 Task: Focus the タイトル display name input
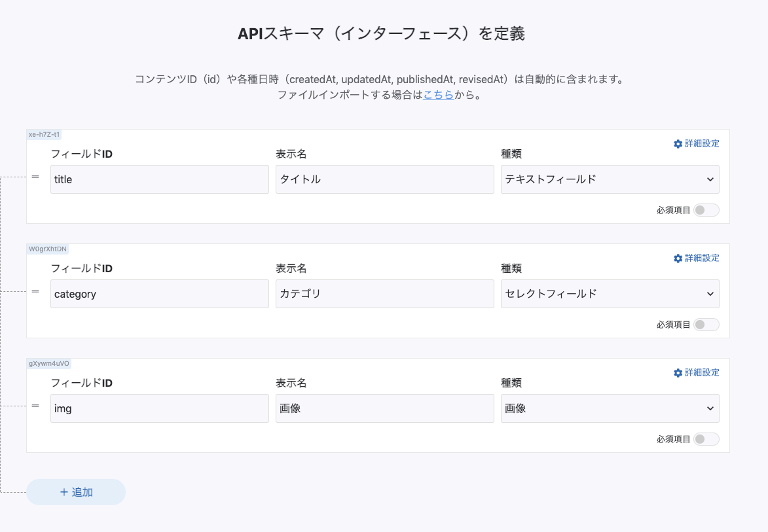click(384, 179)
